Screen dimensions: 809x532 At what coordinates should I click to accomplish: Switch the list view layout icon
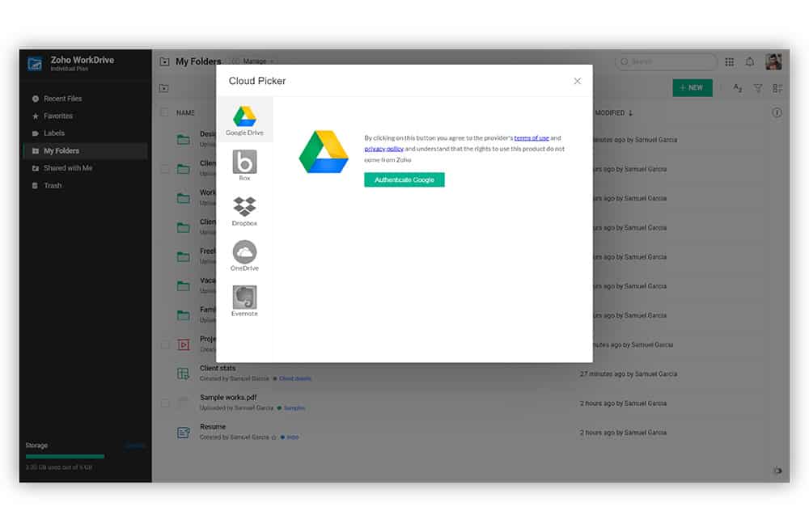777,88
